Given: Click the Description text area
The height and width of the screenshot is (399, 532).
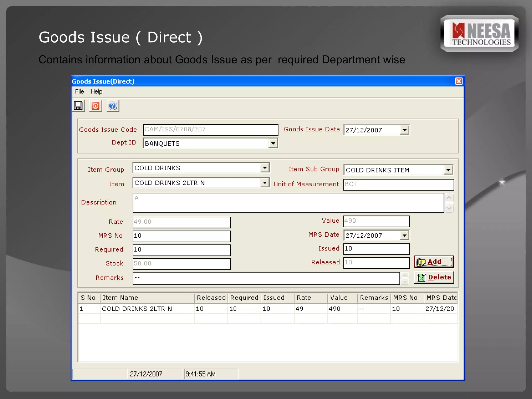Looking at the screenshot, I should pyautogui.click(x=288, y=203).
